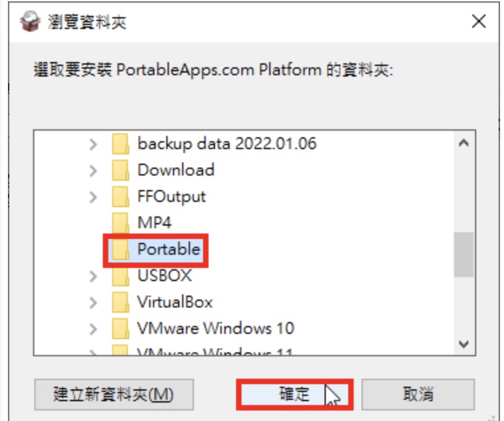Cancel with the 取消 button
The width and height of the screenshot is (504, 421).
click(418, 395)
